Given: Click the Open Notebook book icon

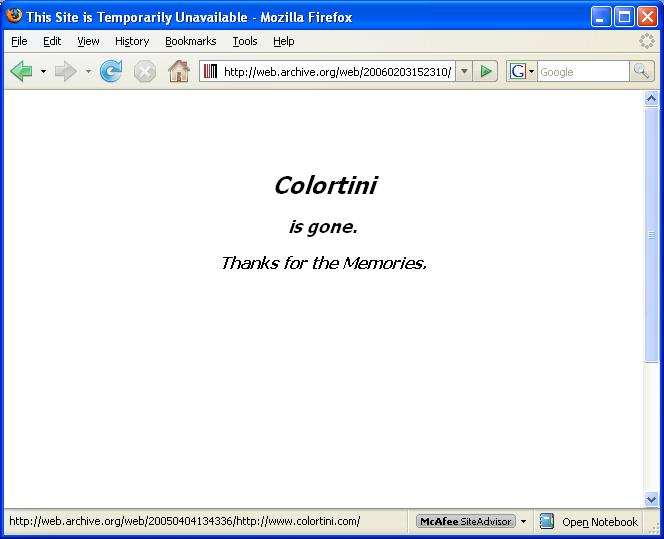Looking at the screenshot, I should point(547,521).
